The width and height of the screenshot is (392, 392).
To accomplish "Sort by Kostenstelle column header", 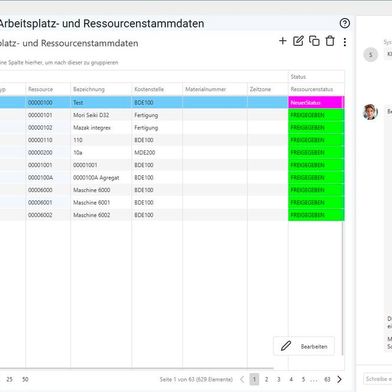I will (x=157, y=89).
